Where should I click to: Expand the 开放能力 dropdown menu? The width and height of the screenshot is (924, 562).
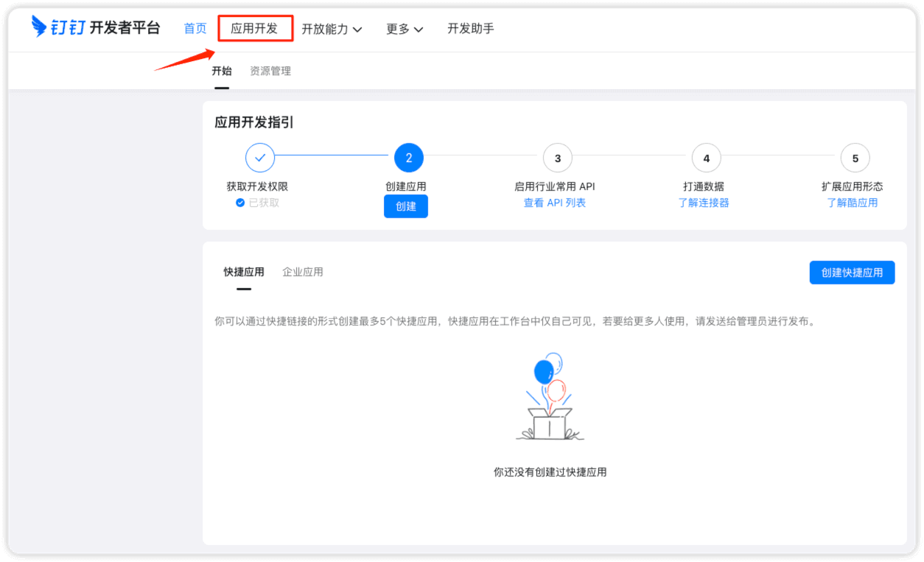[x=332, y=29]
